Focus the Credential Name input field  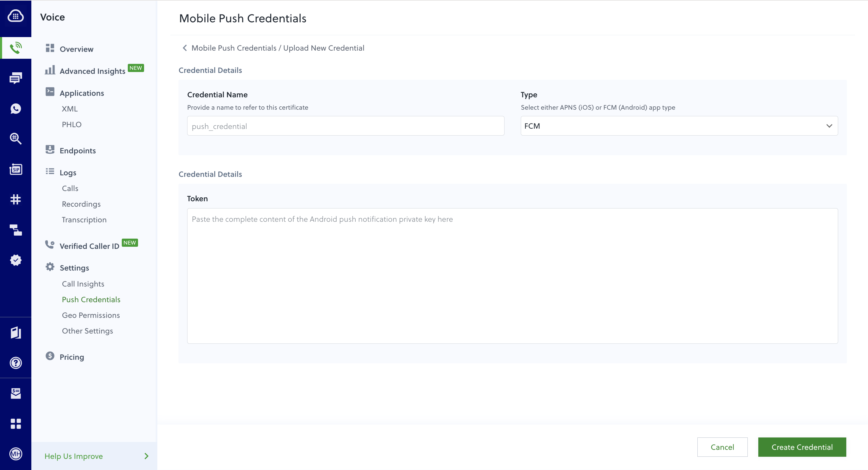pos(345,126)
